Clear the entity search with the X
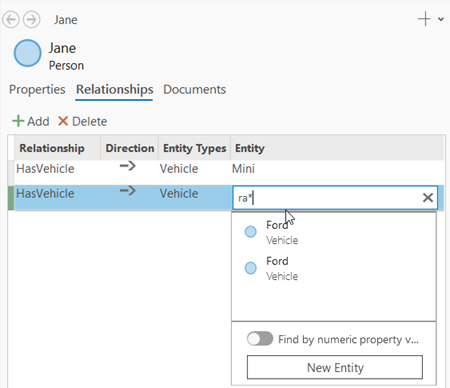Viewport: 450px width, 388px height. pyautogui.click(x=428, y=198)
